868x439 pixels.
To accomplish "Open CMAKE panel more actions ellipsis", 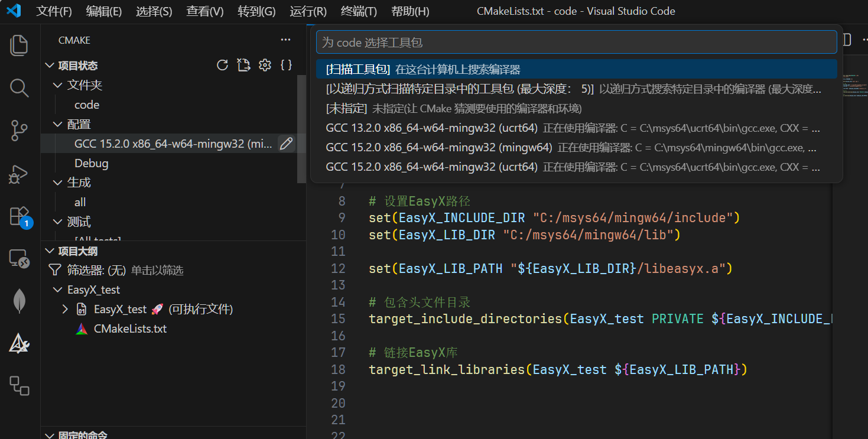I will 286,40.
